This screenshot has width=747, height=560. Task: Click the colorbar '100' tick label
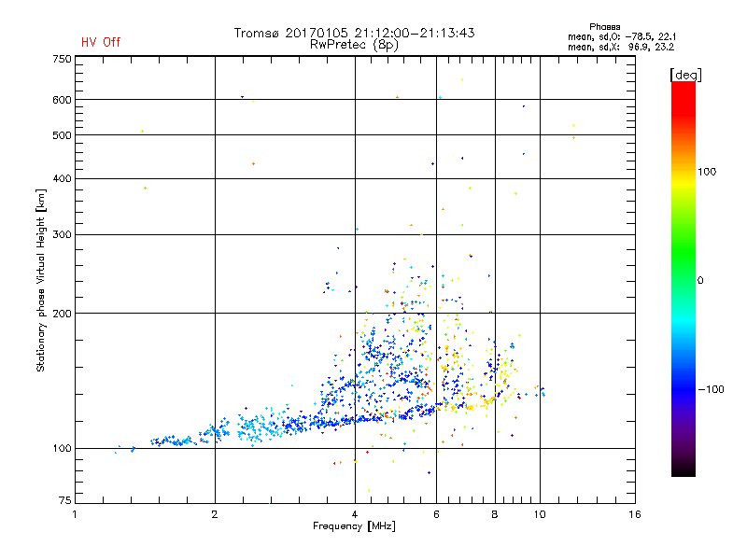tap(707, 172)
